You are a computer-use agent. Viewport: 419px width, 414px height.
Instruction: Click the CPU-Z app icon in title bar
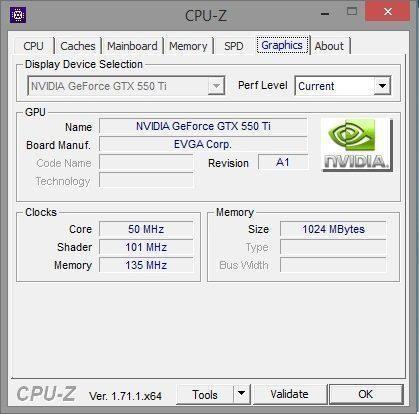pyautogui.click(x=18, y=15)
